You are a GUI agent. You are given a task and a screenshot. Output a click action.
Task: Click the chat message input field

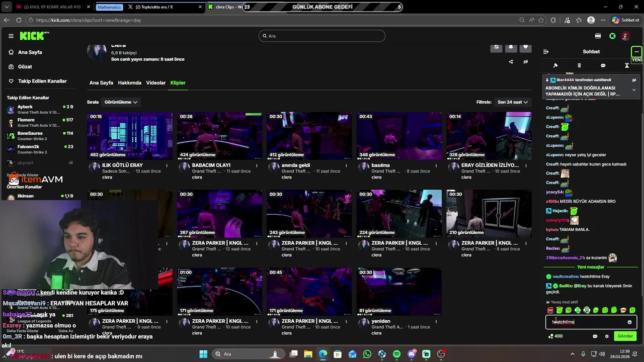tap(591, 322)
